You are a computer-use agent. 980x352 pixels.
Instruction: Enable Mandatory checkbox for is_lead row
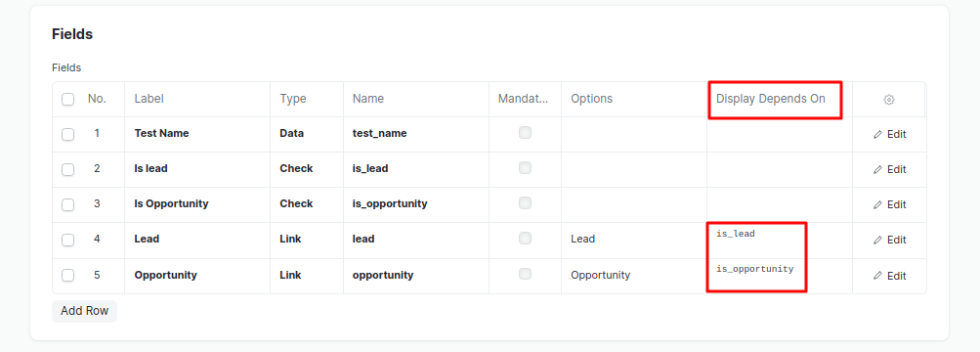[525, 167]
